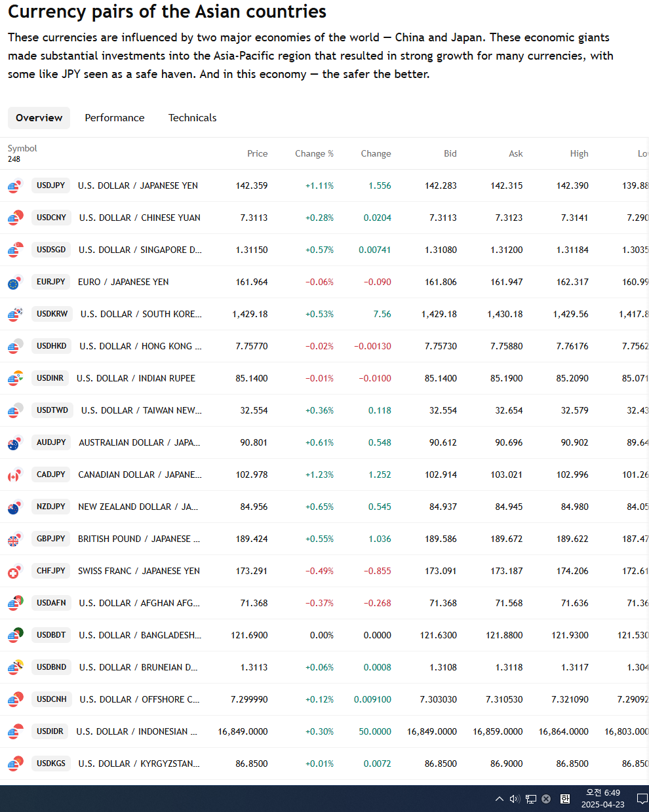Open the taskbar network icon
Image resolution: width=649 pixels, height=812 pixels.
(x=531, y=798)
